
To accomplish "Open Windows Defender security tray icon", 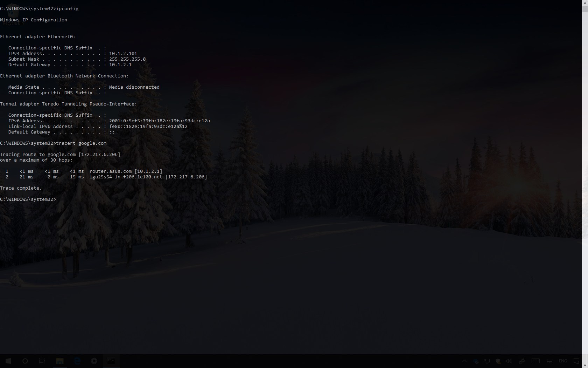I will 498,361.
